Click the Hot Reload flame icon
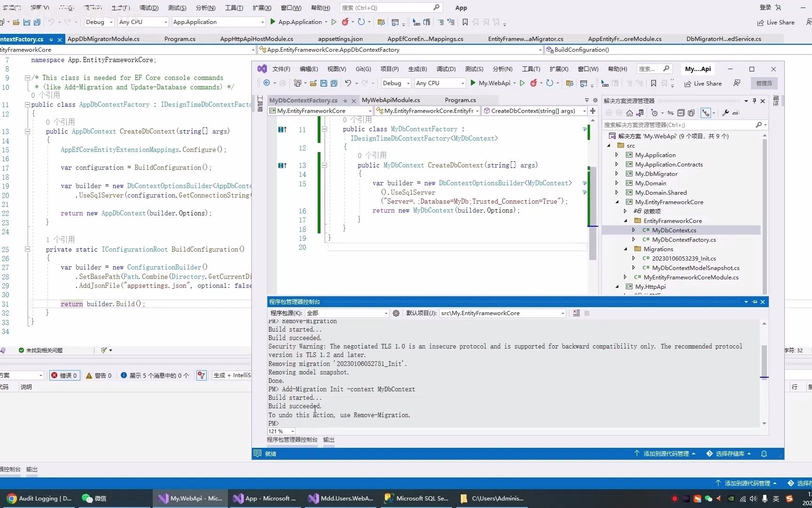Screen dimensions: 812x508 point(534,83)
